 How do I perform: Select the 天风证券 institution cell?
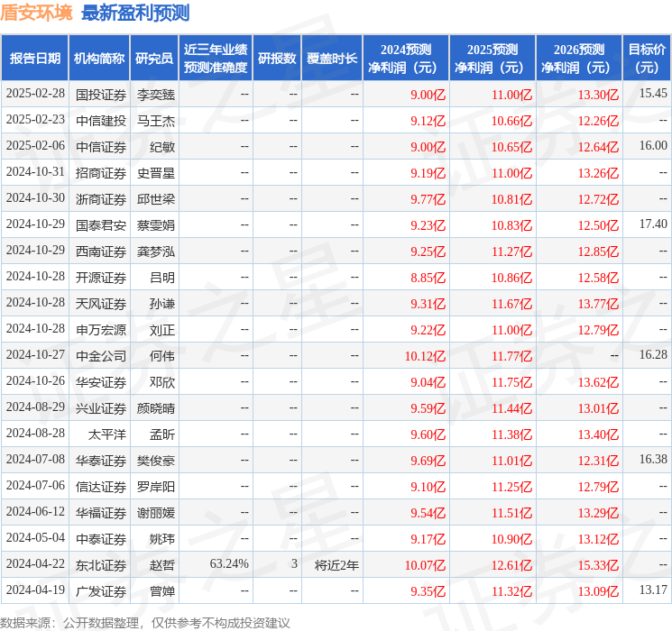tap(101, 304)
